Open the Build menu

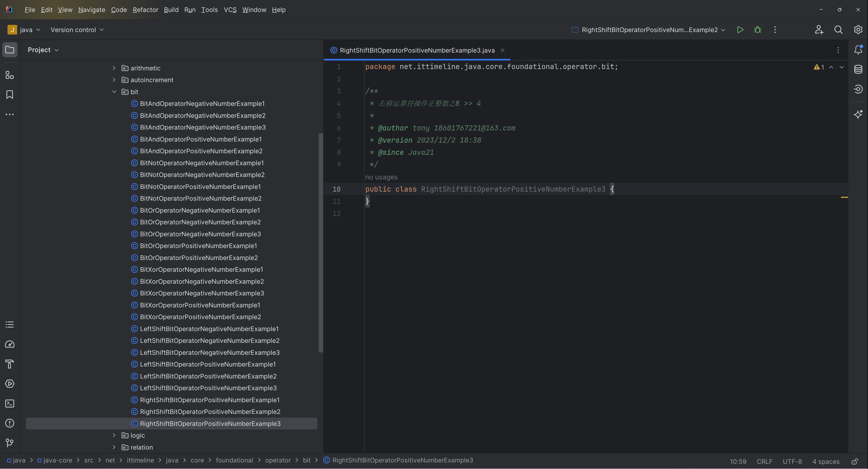[x=171, y=10]
